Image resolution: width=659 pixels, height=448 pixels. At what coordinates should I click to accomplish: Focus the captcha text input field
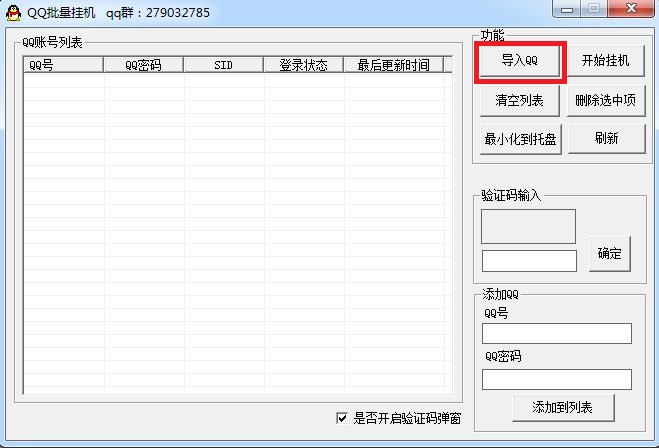pyautogui.click(x=529, y=261)
